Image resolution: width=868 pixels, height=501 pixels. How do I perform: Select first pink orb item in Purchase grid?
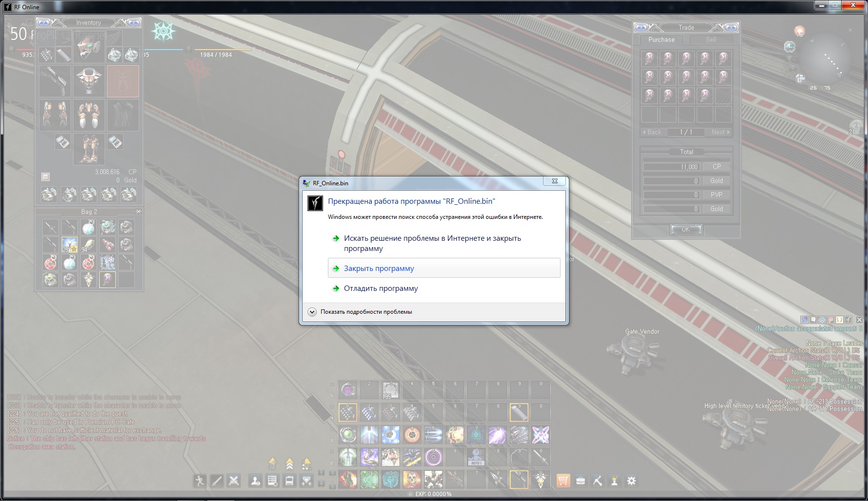(650, 58)
